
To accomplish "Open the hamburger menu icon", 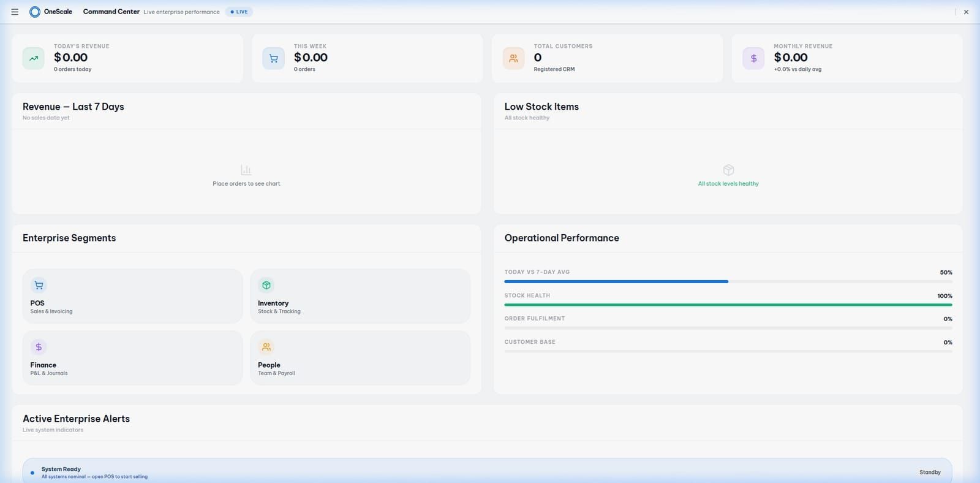I will tap(15, 12).
